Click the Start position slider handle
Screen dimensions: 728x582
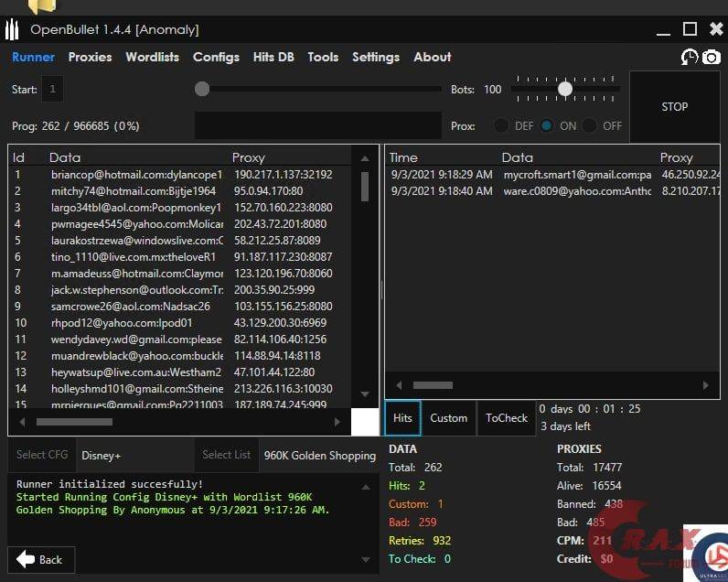(202, 89)
